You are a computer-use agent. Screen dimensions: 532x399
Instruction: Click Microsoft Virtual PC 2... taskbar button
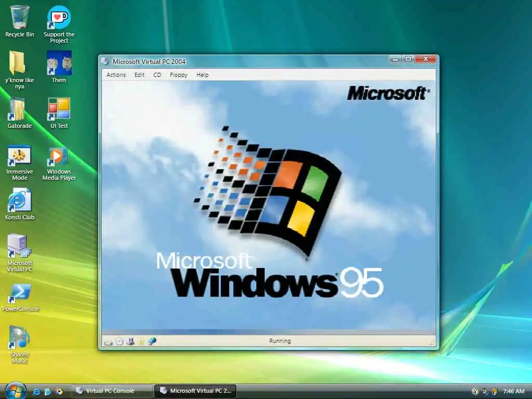click(195, 391)
